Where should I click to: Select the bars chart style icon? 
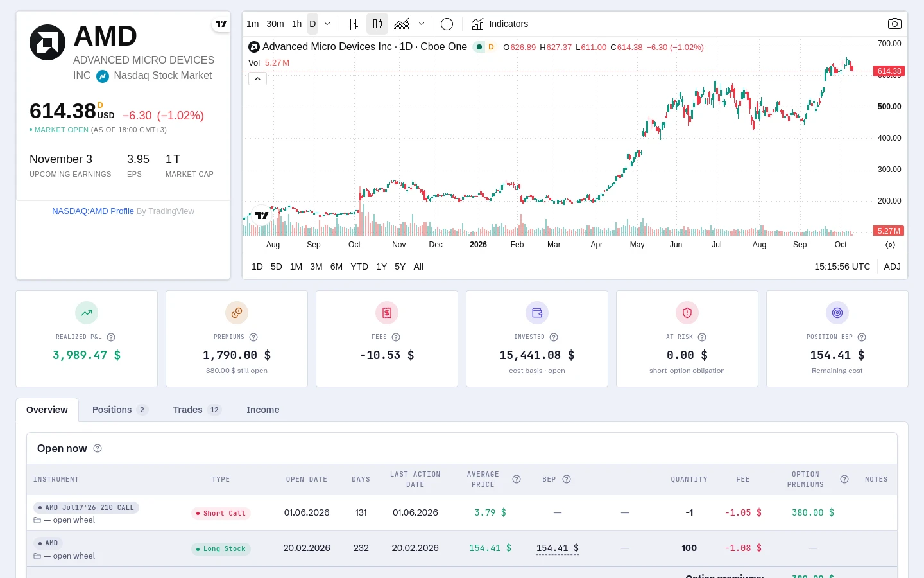pyautogui.click(x=353, y=24)
